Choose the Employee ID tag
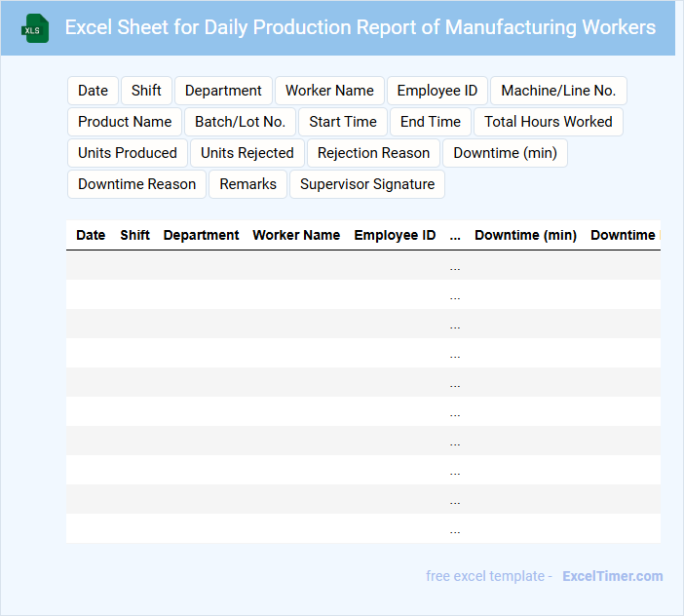684x616 pixels. click(437, 91)
